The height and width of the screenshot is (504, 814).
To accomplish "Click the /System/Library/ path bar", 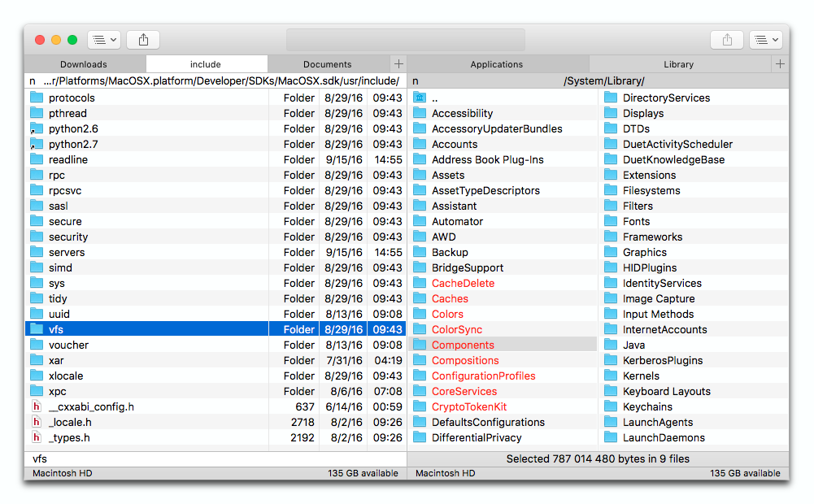I will 598,81.
